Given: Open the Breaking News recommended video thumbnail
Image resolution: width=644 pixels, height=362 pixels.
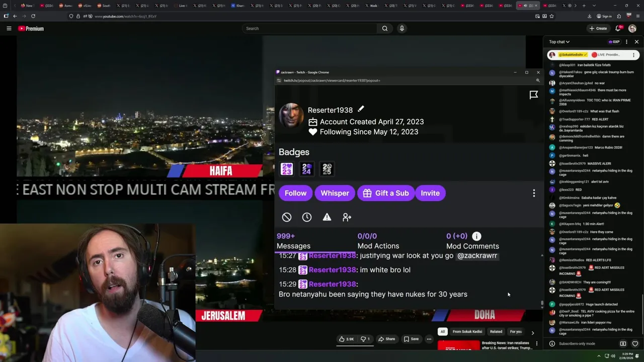Looking at the screenshot, I should point(458,346).
